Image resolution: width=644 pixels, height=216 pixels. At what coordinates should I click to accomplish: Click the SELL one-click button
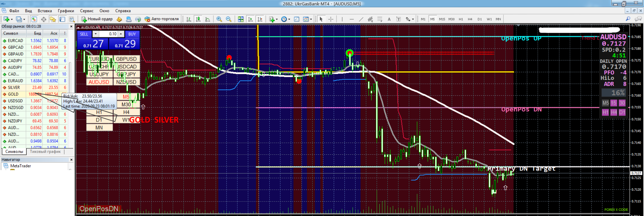pyautogui.click(x=84, y=34)
